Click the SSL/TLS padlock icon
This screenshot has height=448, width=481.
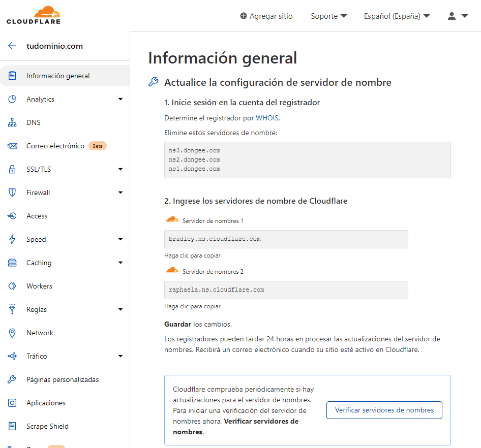[12, 169]
